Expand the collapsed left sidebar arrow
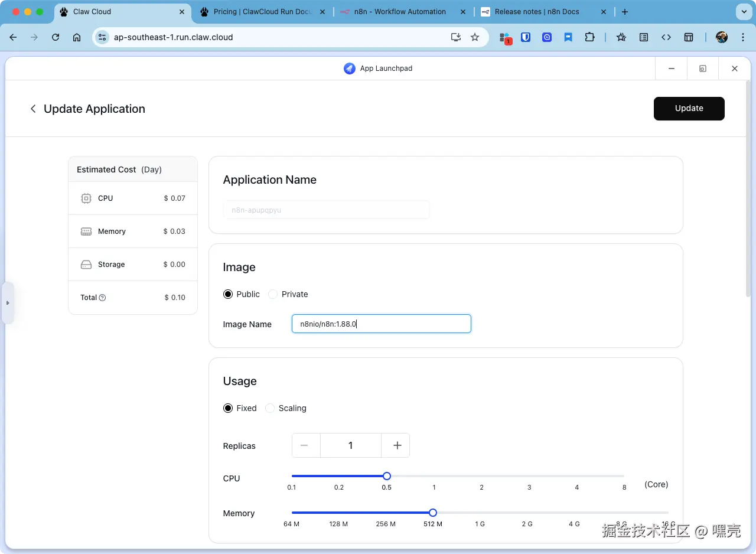The height and width of the screenshot is (554, 756). 8,303
